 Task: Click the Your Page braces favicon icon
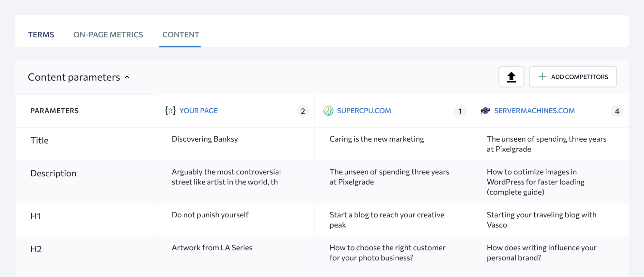(170, 111)
